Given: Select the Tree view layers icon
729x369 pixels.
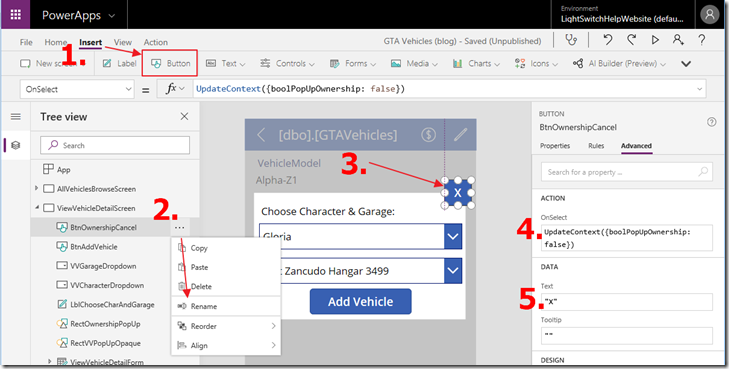Looking at the screenshot, I should pyautogui.click(x=15, y=145).
